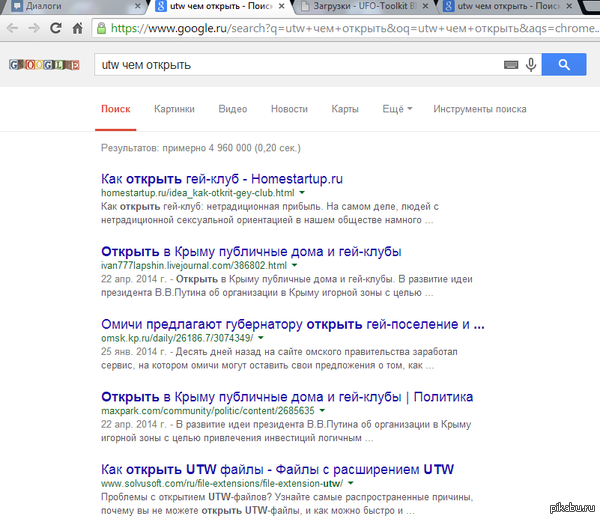Viewport: 600px width, 519px height.
Task: Click the Google doodle logo
Action: point(44,65)
